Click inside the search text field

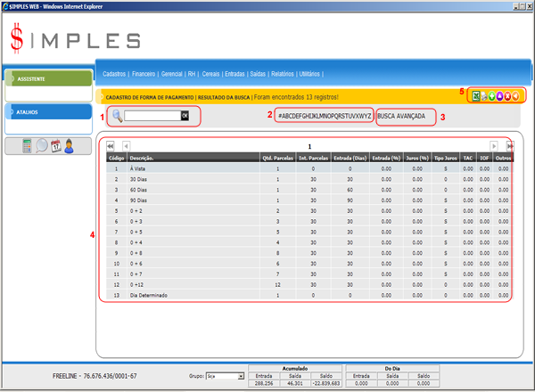click(152, 116)
